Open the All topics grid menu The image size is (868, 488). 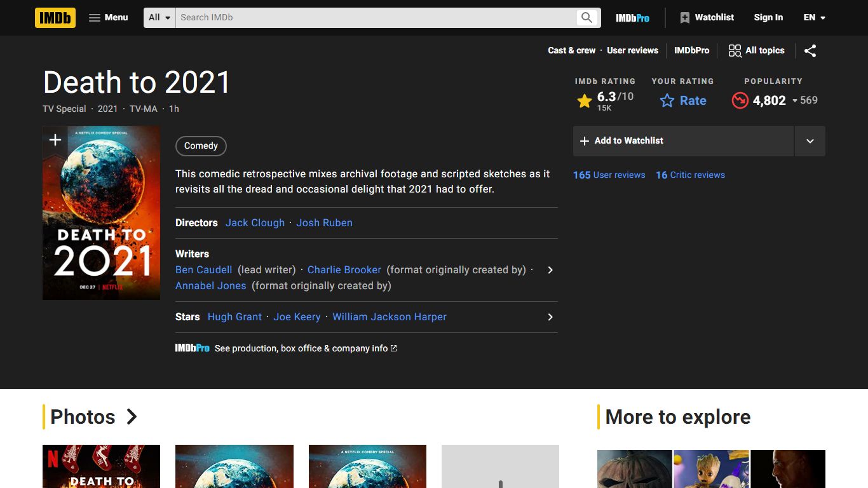pos(756,51)
